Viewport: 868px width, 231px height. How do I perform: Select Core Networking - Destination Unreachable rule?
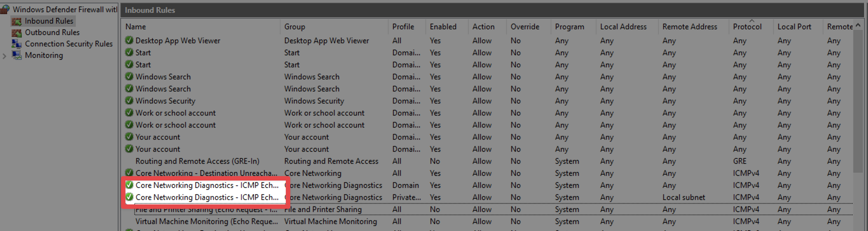coord(206,173)
